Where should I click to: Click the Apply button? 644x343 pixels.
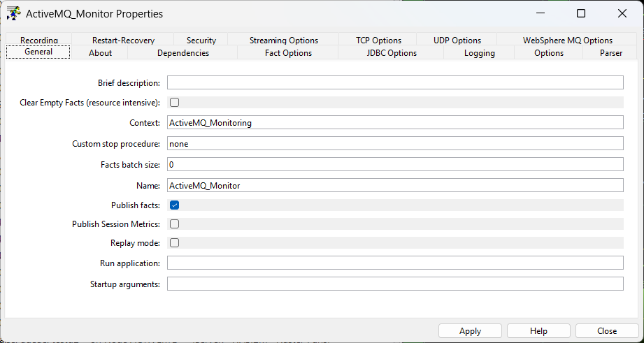[x=471, y=330]
